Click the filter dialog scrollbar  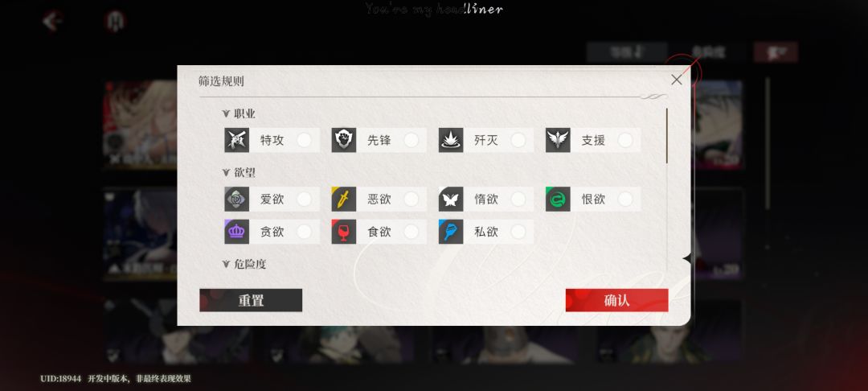coord(666,136)
